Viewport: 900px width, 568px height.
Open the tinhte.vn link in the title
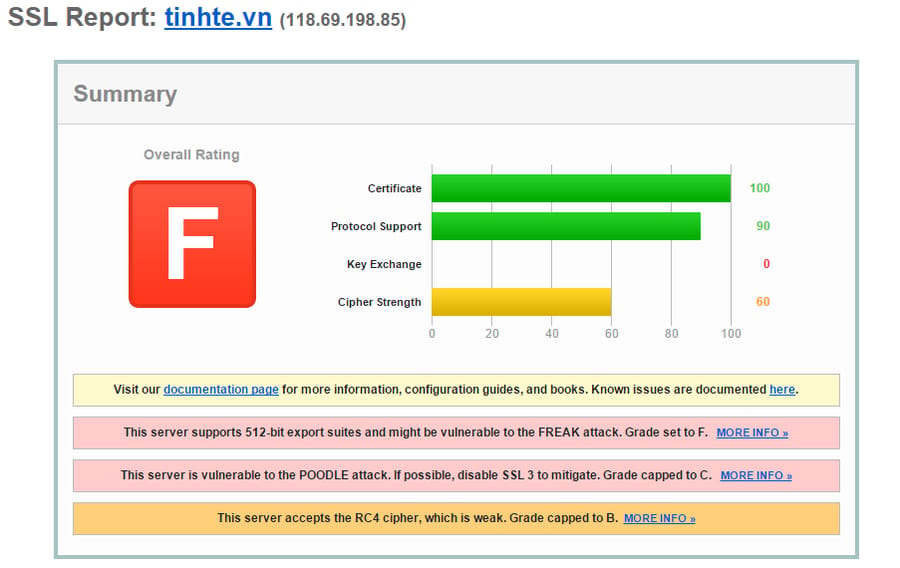(x=218, y=18)
